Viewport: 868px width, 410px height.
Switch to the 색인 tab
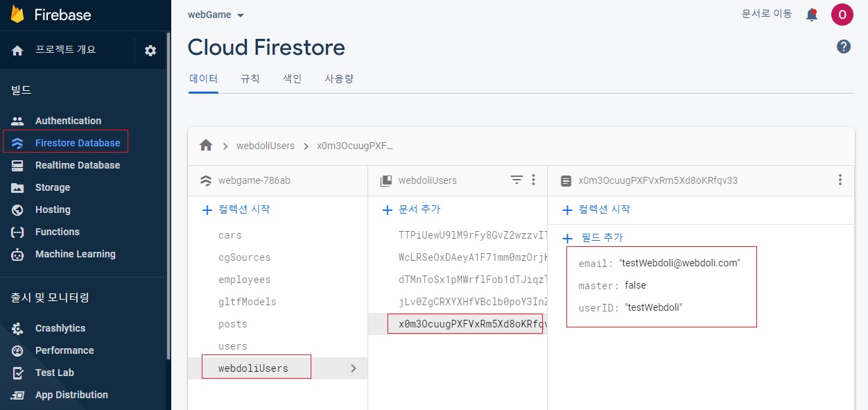click(293, 79)
